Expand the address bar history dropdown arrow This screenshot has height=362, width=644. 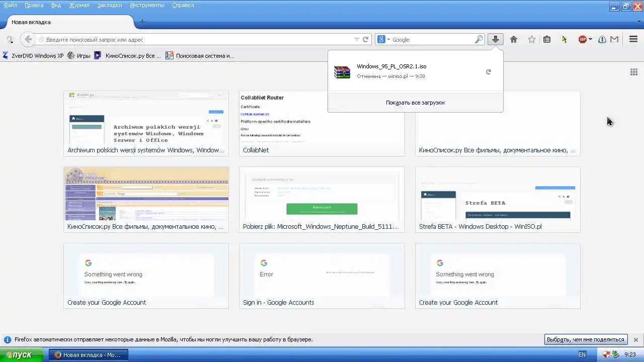click(x=357, y=39)
